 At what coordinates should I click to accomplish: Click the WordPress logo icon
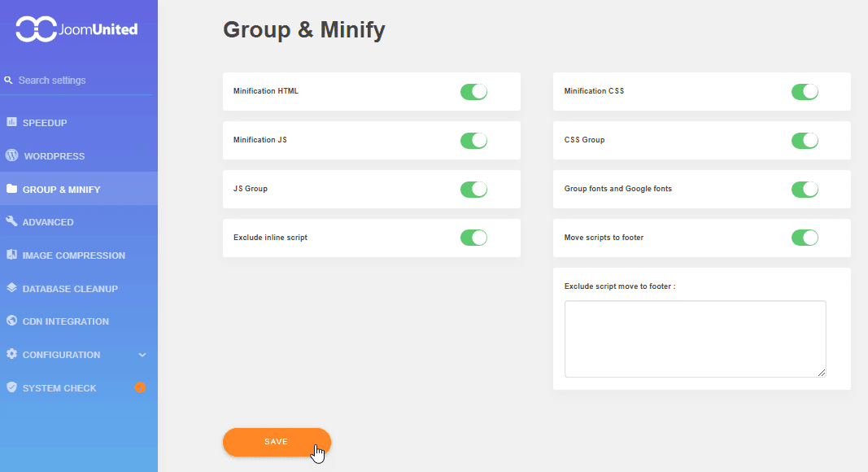point(11,155)
